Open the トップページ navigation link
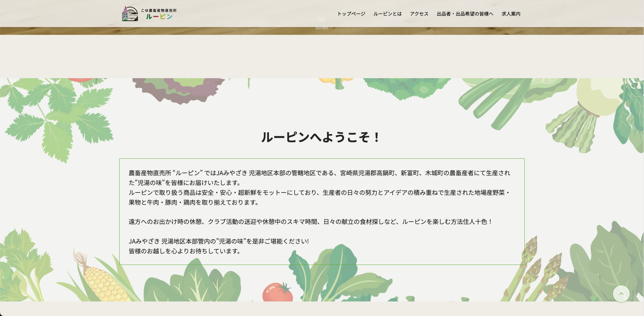The image size is (644, 316). 351,14
